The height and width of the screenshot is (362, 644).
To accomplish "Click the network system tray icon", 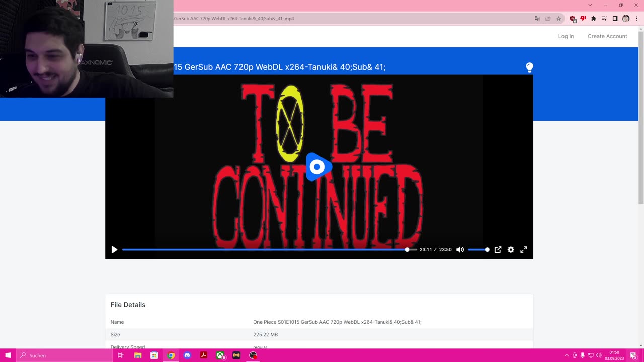I will point(591,355).
